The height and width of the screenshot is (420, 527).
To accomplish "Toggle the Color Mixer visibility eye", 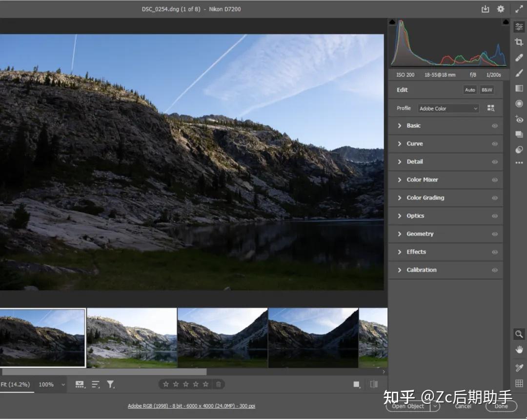I will [494, 180].
